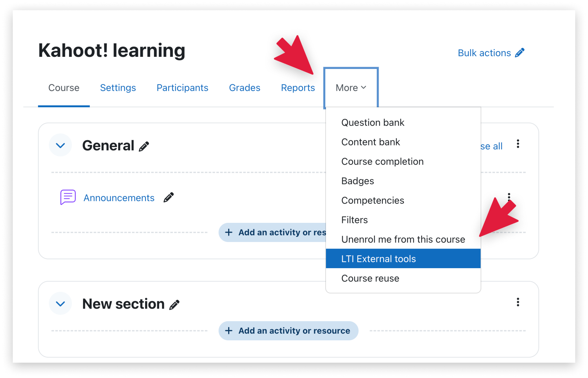Open the Announcements link
Screen dimensions: 588x378
pos(119,198)
